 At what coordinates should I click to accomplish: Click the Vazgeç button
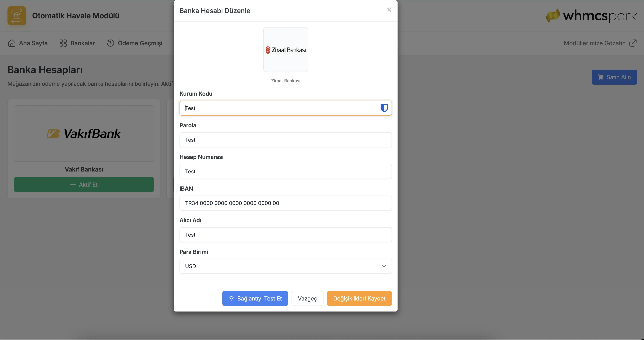307,298
